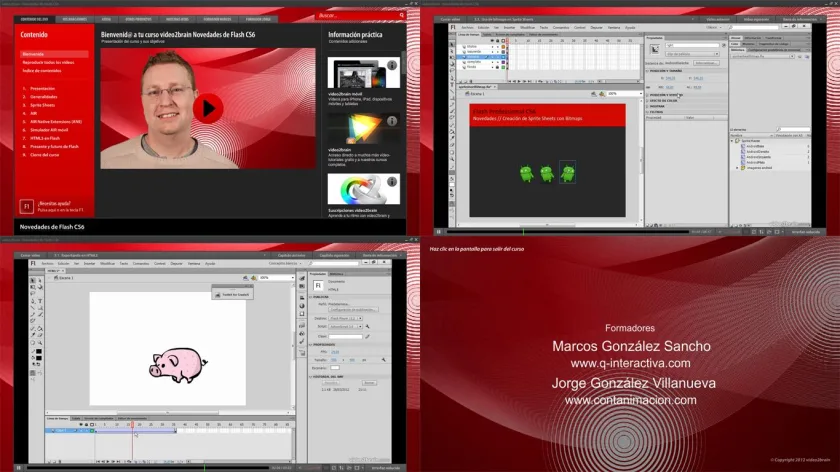Image resolution: width=840 pixels, height=472 pixels.
Task: Select the Zoom tool in pig Flash toolbar
Action: tap(40, 343)
